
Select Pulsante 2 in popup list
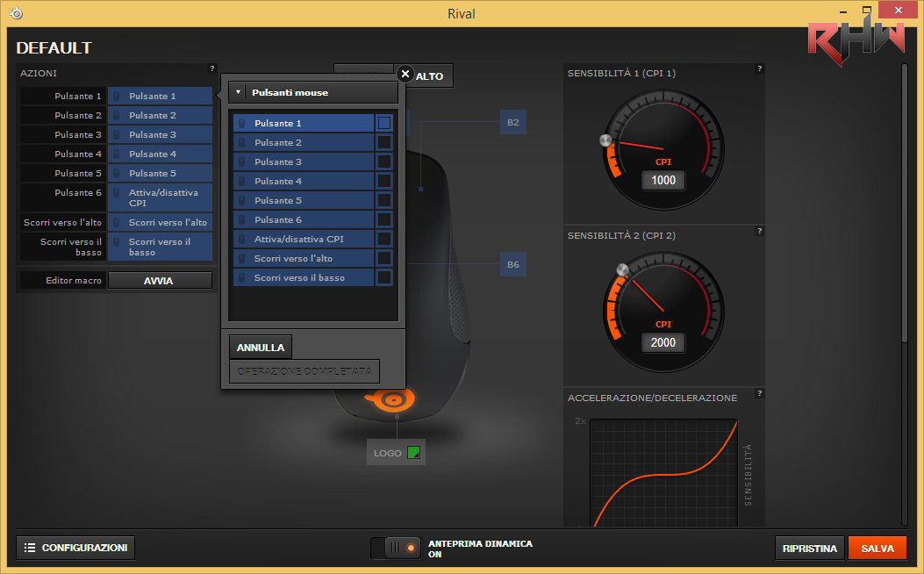click(304, 142)
